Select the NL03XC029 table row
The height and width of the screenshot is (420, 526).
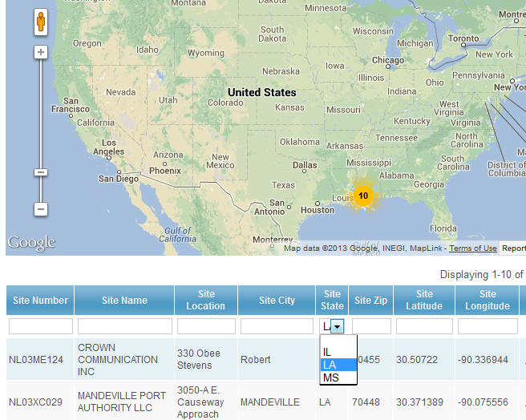click(37, 402)
